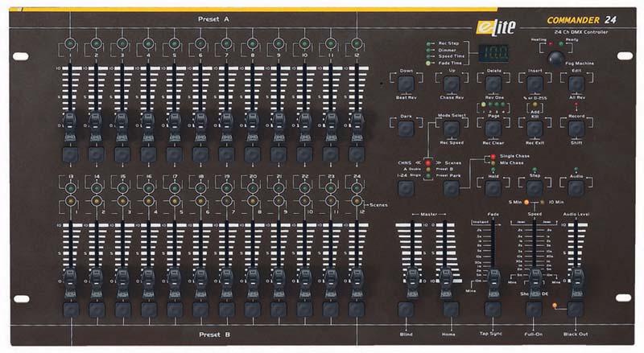Toggle the Hold button
644x353 pixels.
click(x=493, y=188)
